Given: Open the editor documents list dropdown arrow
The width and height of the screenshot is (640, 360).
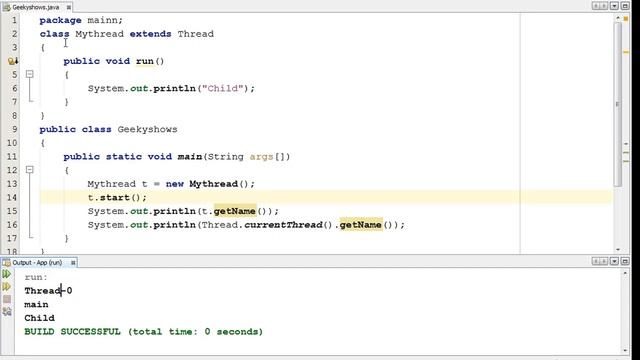Looking at the screenshot, I should tap(614, 6).
